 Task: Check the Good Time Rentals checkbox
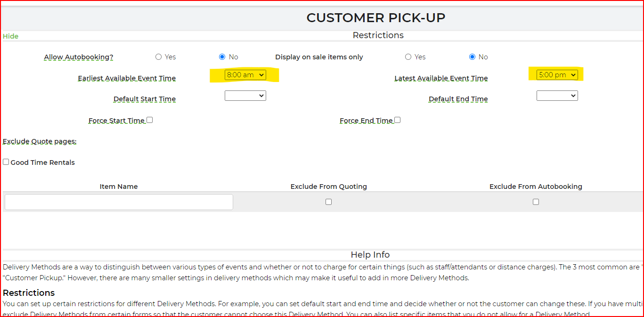point(6,162)
